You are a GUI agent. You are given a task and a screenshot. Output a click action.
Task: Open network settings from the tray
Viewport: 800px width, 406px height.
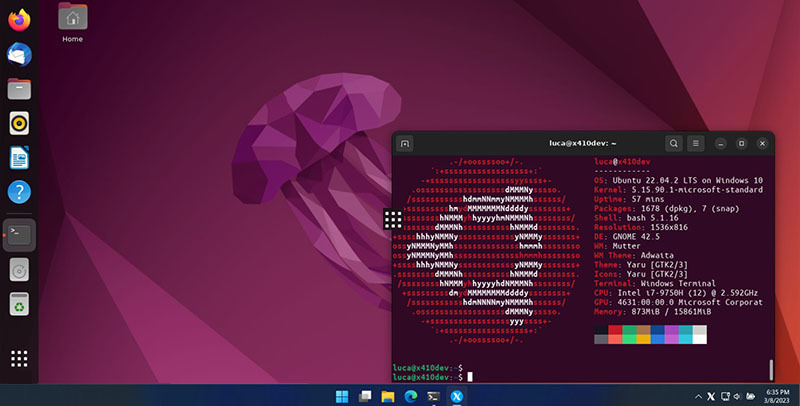(x=724, y=396)
